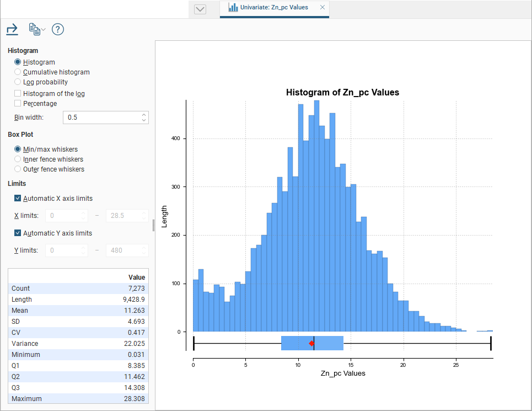Expand the copy icon dropdown arrow

[44, 30]
